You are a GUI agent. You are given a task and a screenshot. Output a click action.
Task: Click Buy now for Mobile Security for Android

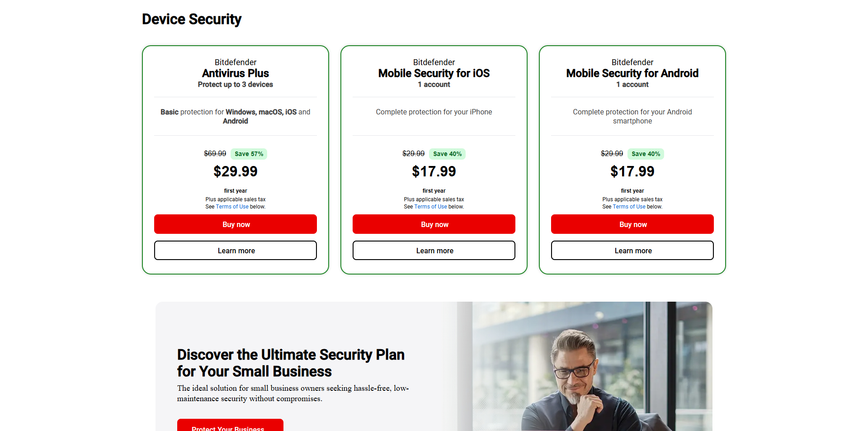[x=632, y=224]
